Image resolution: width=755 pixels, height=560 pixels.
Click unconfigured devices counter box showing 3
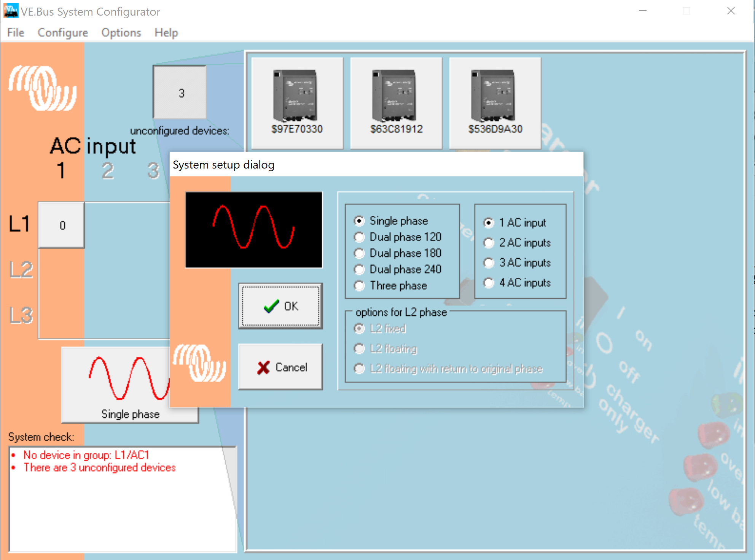pos(180,92)
